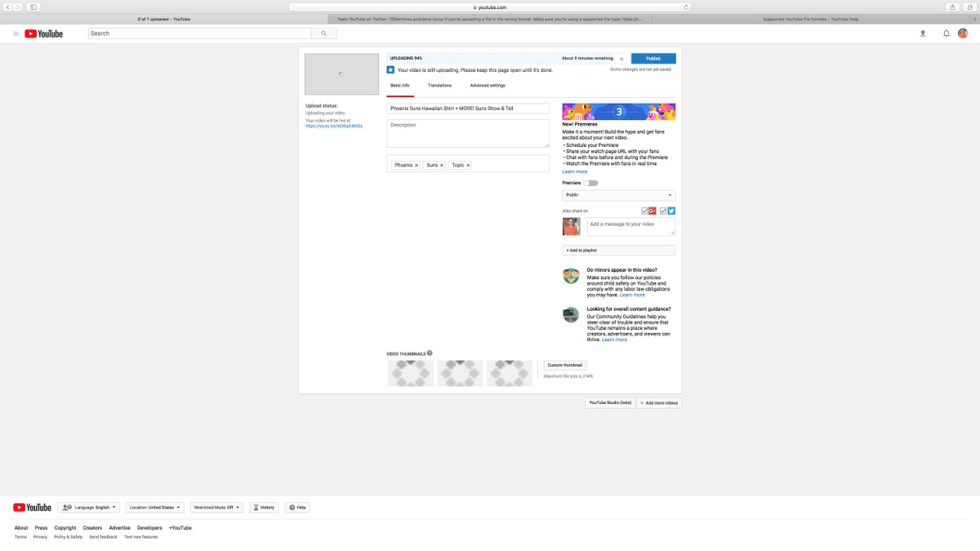Image resolution: width=980 pixels, height=551 pixels.
Task: Open the Creators footer link
Action: (x=92, y=527)
